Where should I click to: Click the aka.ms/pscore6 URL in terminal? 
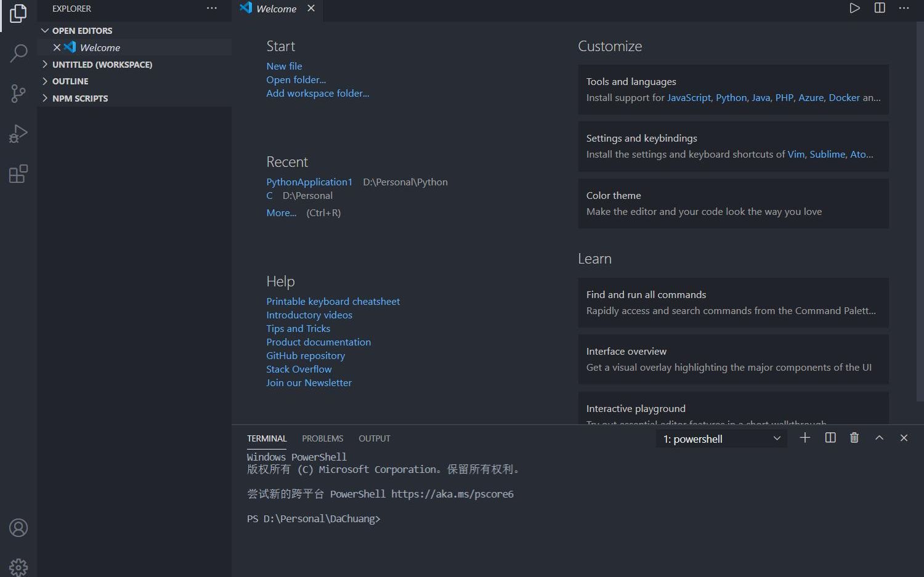452,494
